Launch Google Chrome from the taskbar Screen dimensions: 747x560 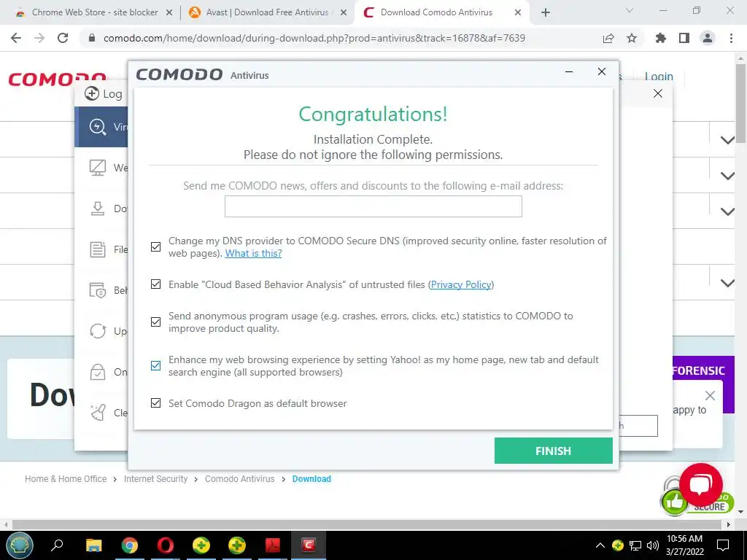[129, 545]
